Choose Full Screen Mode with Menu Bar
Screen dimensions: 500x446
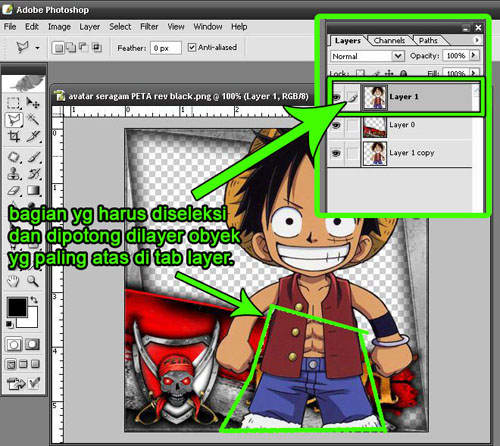23,364
